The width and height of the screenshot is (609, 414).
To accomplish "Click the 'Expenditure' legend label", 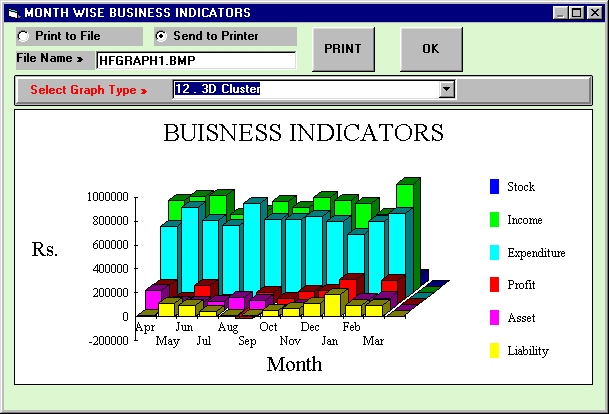I will (x=536, y=253).
